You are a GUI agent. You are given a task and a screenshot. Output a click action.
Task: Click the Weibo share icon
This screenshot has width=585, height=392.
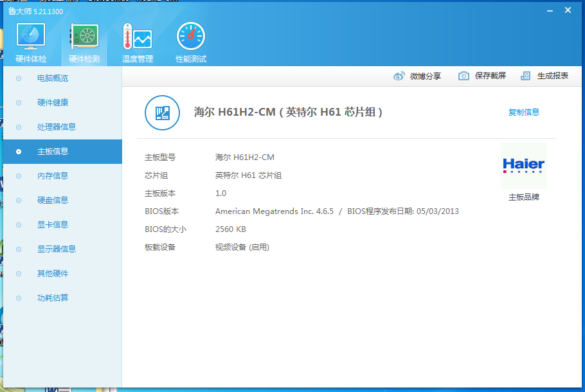pos(399,76)
